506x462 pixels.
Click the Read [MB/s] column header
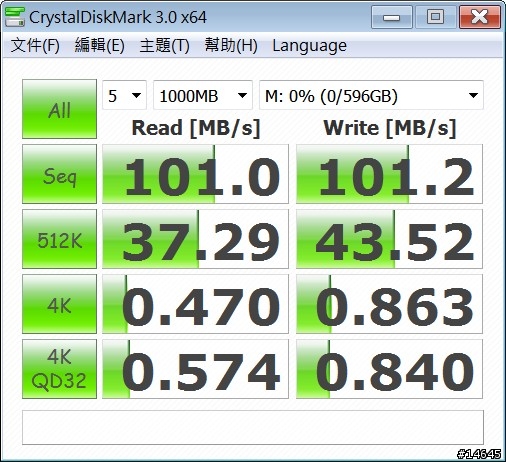pos(196,128)
